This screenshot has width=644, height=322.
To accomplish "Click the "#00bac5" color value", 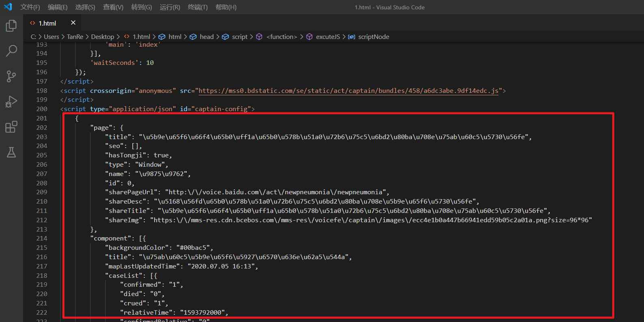I will [x=193, y=247].
